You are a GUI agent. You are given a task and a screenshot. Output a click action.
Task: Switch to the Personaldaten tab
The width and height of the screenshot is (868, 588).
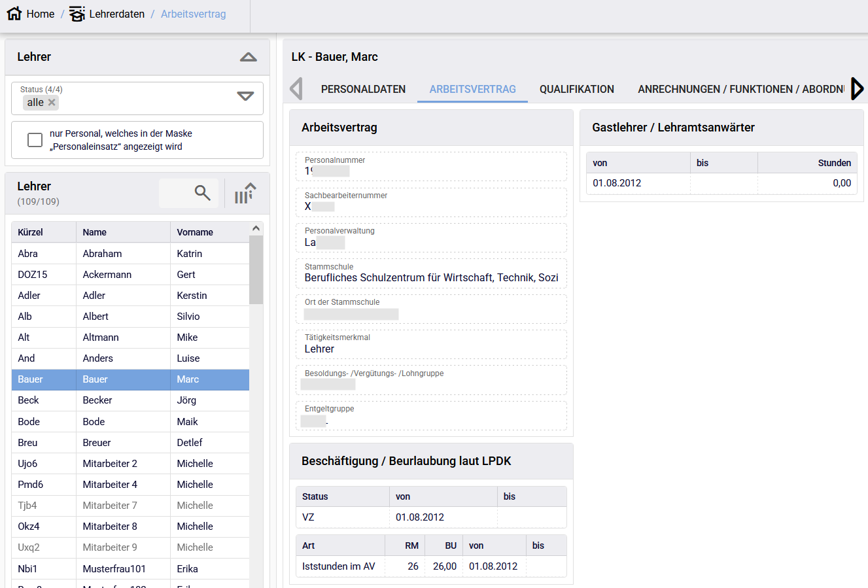363,89
